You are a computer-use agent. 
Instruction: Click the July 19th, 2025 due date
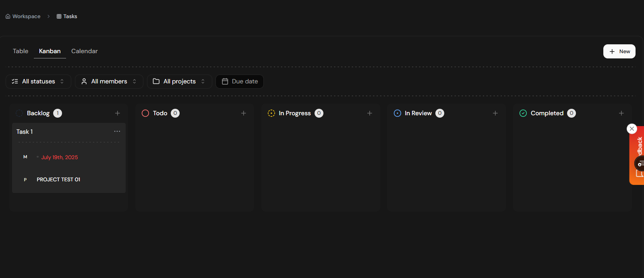[x=60, y=158]
